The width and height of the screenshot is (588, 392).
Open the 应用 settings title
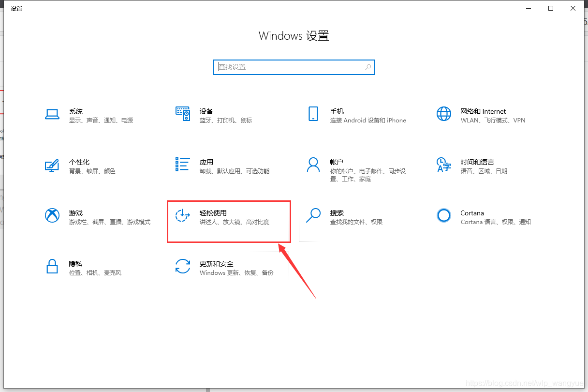(206, 162)
